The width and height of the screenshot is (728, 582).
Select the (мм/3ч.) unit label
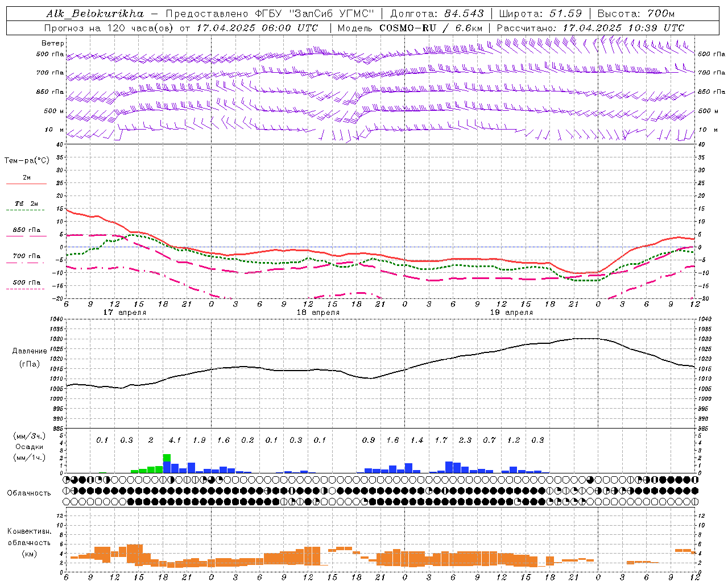(29, 436)
